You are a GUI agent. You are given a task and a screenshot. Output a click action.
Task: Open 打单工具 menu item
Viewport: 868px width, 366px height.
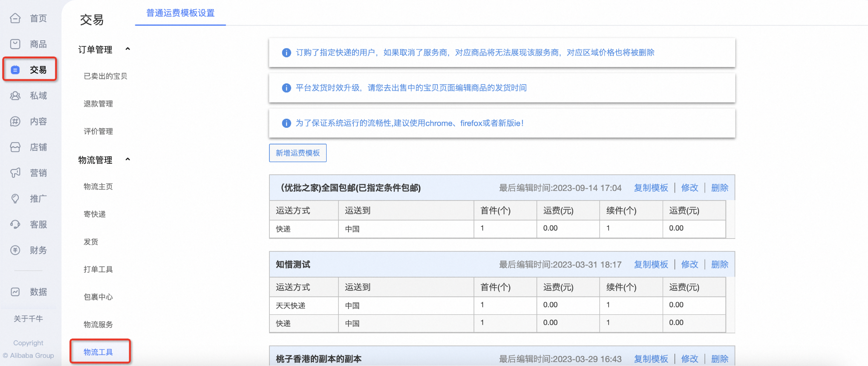[x=98, y=269]
